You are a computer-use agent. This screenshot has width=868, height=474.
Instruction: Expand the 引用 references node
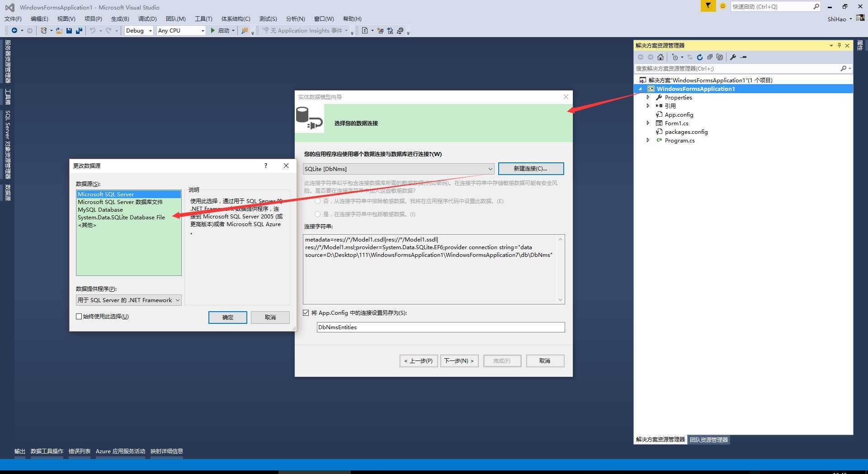click(648, 106)
